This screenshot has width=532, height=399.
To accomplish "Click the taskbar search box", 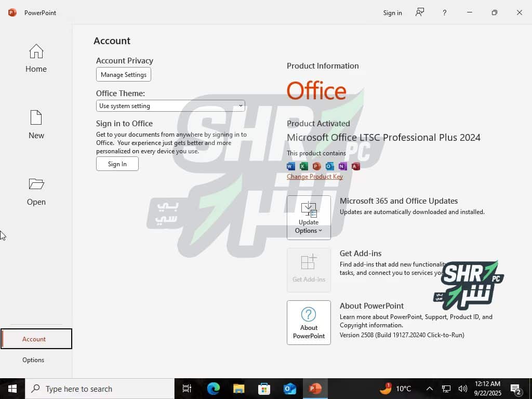I will [100, 389].
